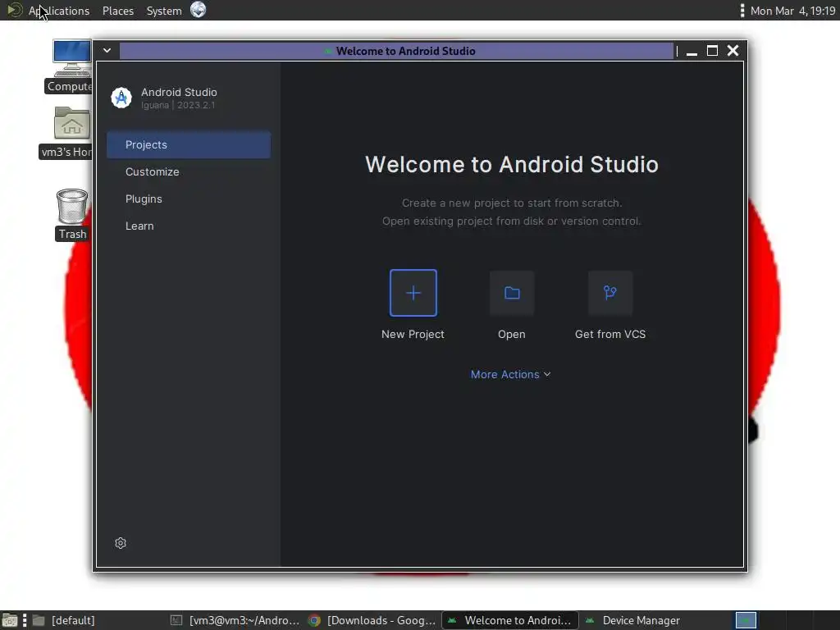Click the Iguana 2023.2.1 version text
Viewport: 840px width, 630px height.
[x=178, y=105]
